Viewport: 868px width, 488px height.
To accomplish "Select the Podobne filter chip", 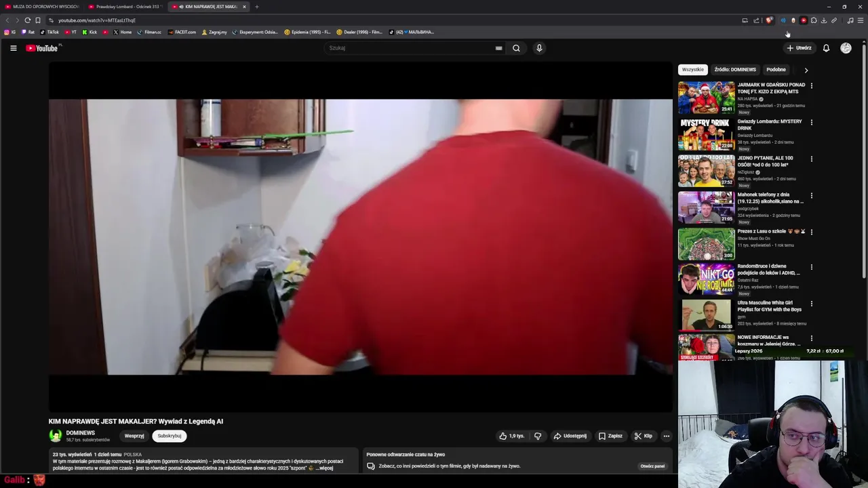I will [776, 70].
